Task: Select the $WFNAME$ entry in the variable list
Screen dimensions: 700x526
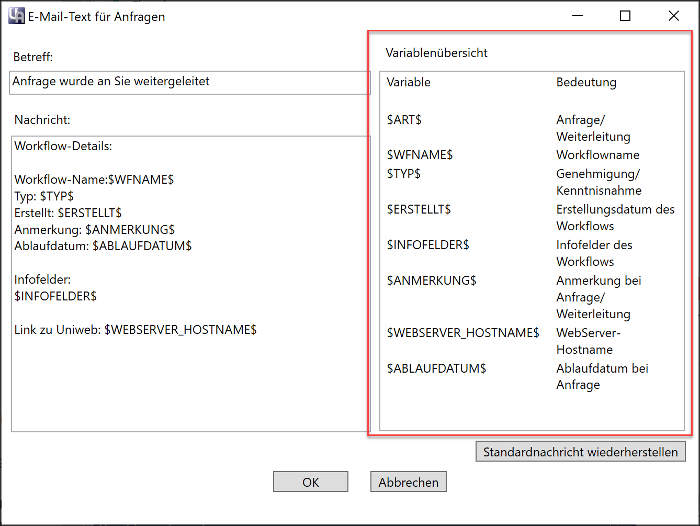Action: pyautogui.click(x=420, y=154)
